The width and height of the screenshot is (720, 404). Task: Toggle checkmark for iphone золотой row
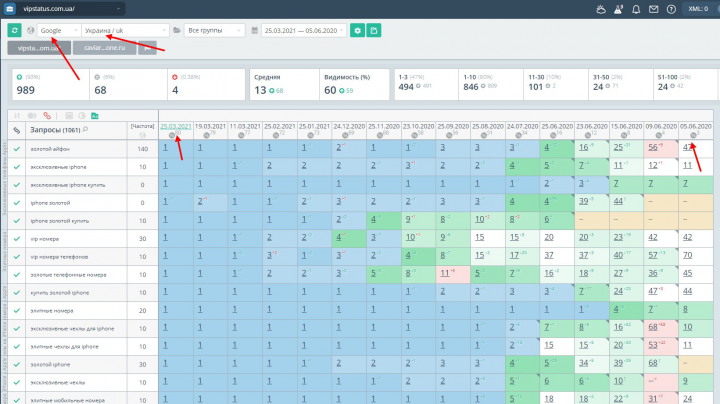(x=17, y=202)
